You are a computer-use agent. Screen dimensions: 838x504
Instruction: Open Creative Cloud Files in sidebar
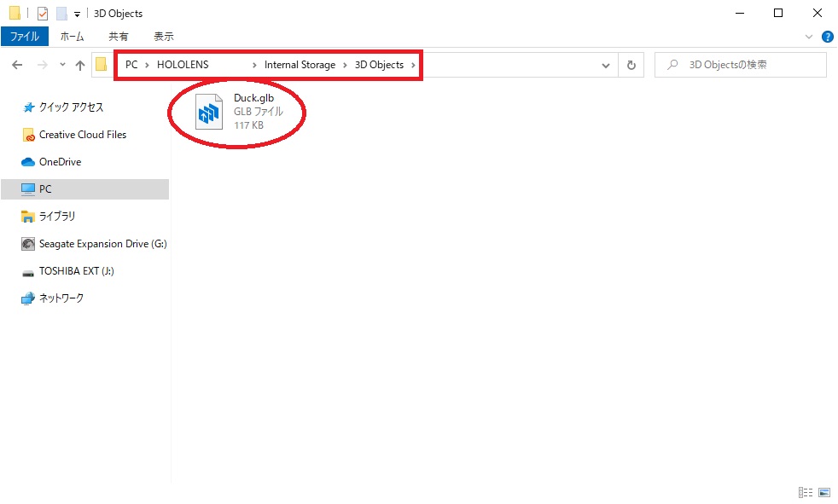click(x=82, y=135)
